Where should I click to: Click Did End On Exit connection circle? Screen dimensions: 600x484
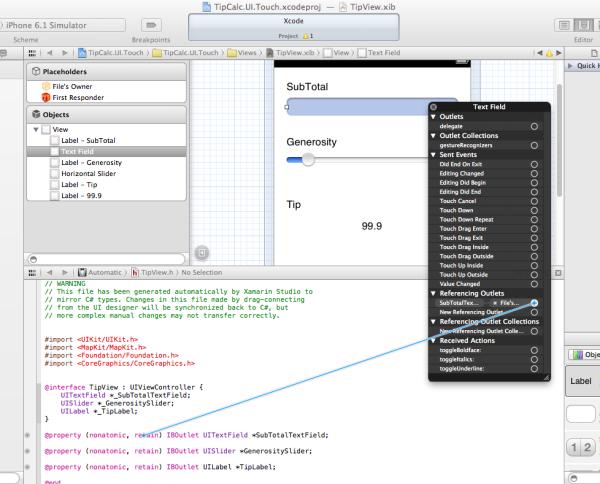pos(534,164)
